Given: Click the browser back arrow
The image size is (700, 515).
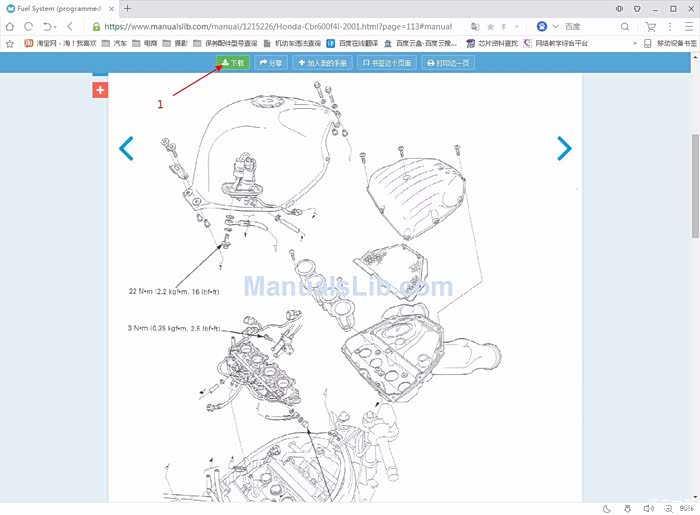Looking at the screenshot, I should (70, 27).
